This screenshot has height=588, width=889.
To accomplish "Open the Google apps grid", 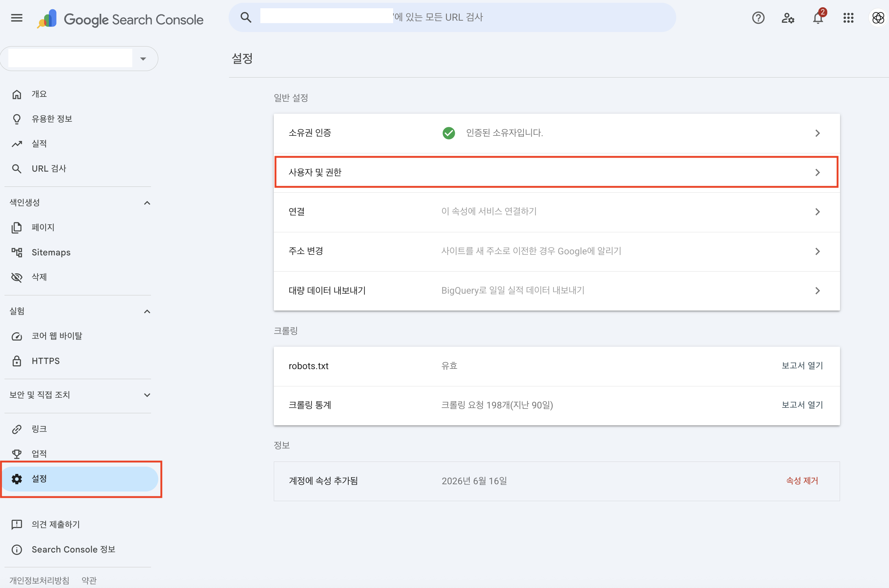I will [848, 18].
